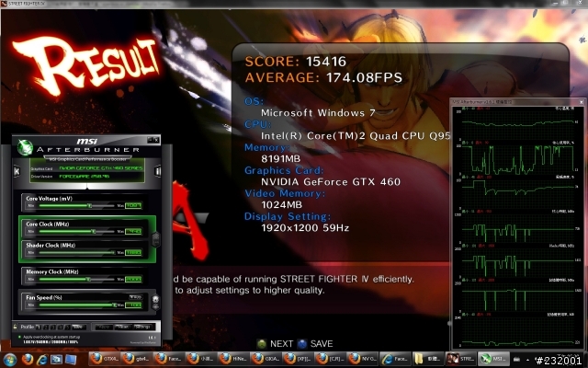Open pinned Firefox icon in taskbar
The width and height of the screenshot is (588, 368).
point(27,360)
